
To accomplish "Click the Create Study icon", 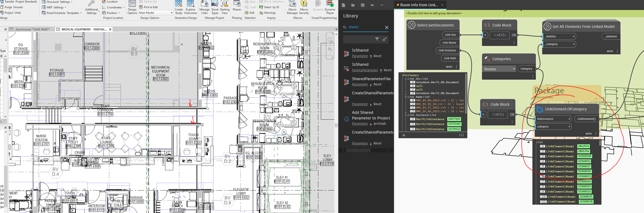I will [179, 7].
